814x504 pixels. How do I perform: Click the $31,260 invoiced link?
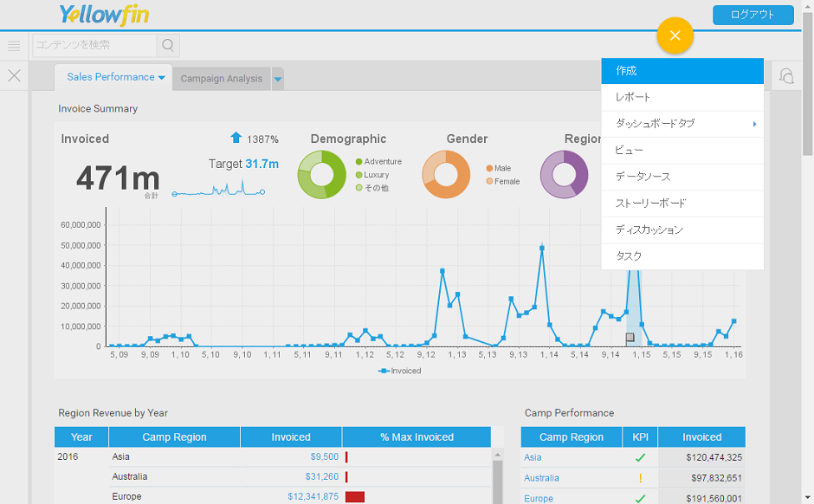click(x=322, y=476)
